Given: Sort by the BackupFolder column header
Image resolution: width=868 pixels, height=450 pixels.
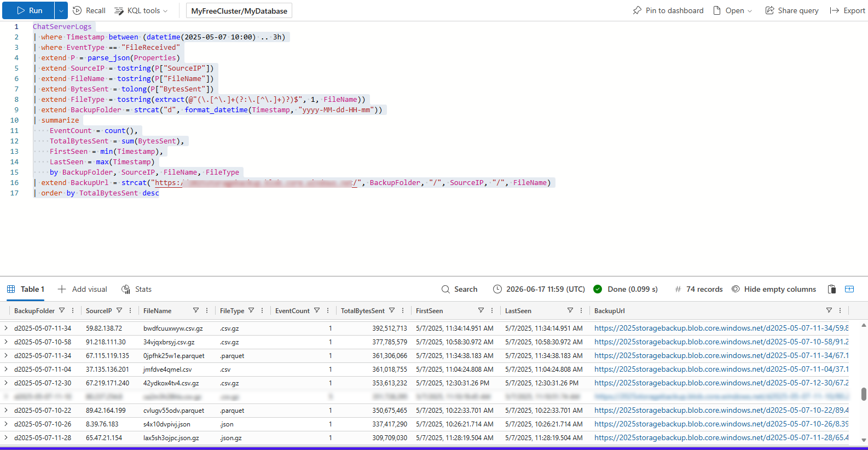Looking at the screenshot, I should coord(34,311).
